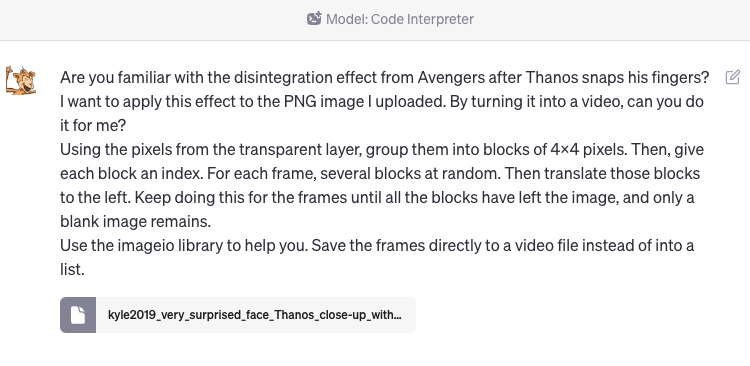Click the text "it for me?"

[93, 126]
